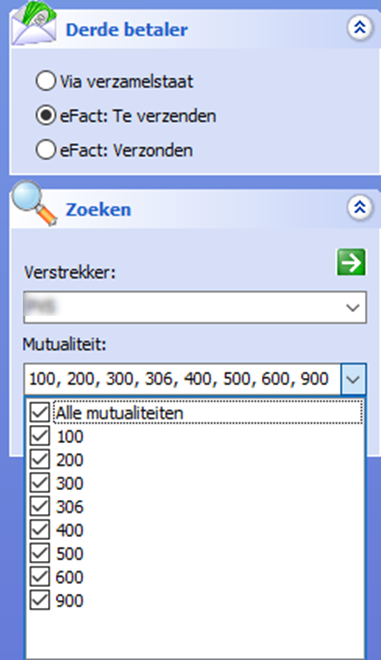Click the green arrow search button

(x=351, y=262)
